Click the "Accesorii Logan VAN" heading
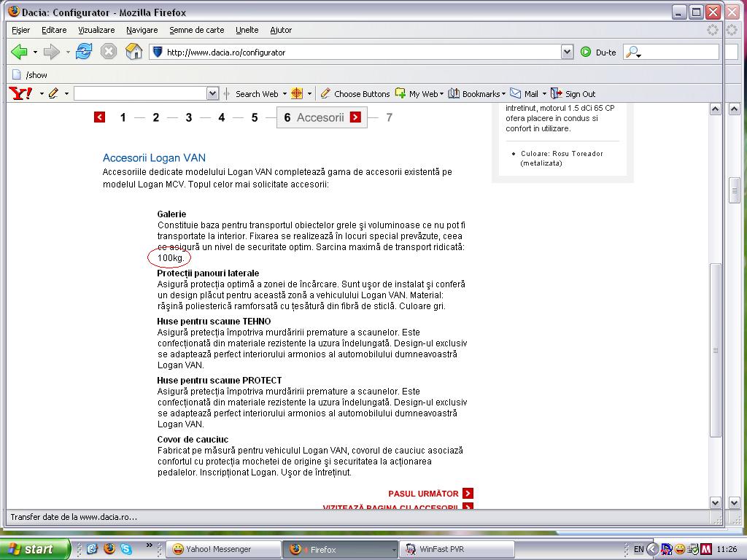This screenshot has width=747, height=560. (x=155, y=158)
